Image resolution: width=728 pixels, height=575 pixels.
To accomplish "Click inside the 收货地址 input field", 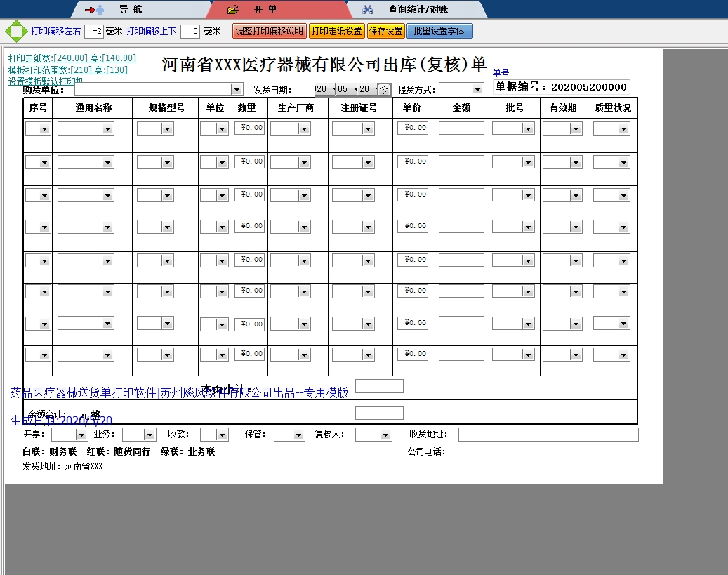I will point(548,434).
